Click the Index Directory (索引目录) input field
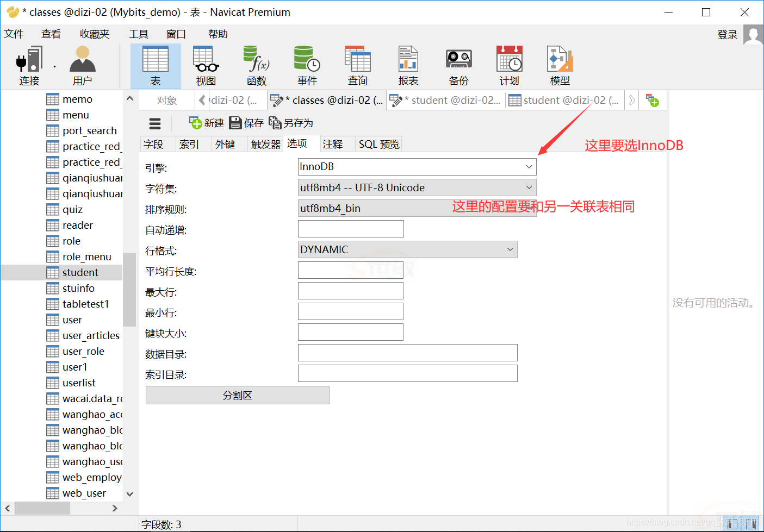764x532 pixels. point(408,373)
